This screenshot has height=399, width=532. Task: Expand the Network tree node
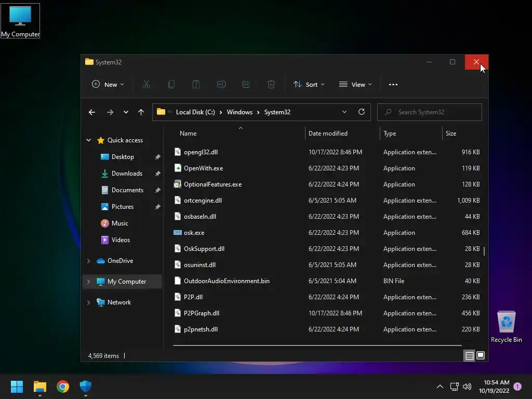pyautogui.click(x=88, y=302)
